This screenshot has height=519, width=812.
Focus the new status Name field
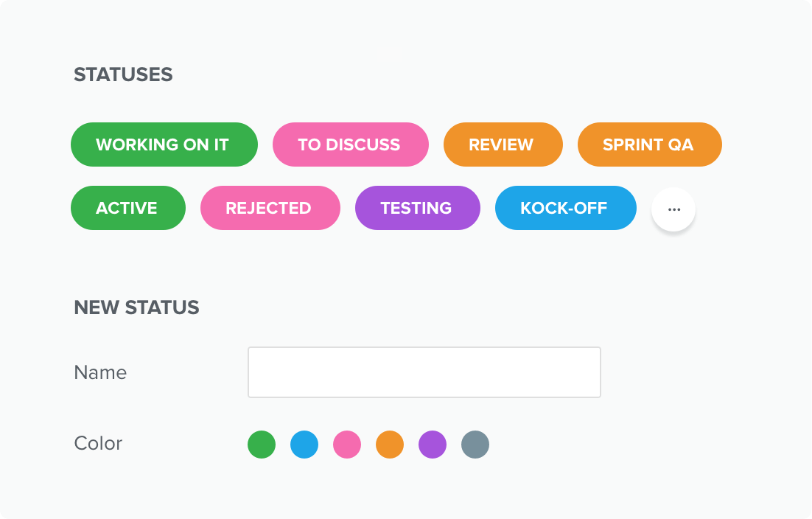(x=424, y=372)
